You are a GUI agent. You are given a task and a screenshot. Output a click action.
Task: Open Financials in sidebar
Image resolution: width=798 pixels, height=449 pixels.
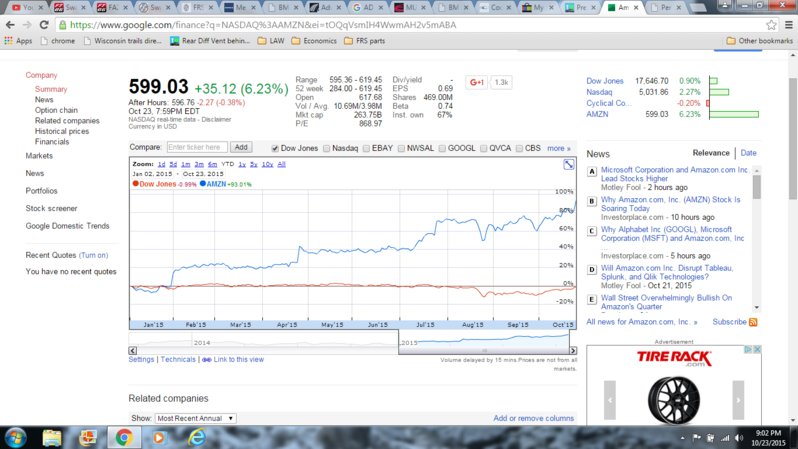click(x=52, y=142)
